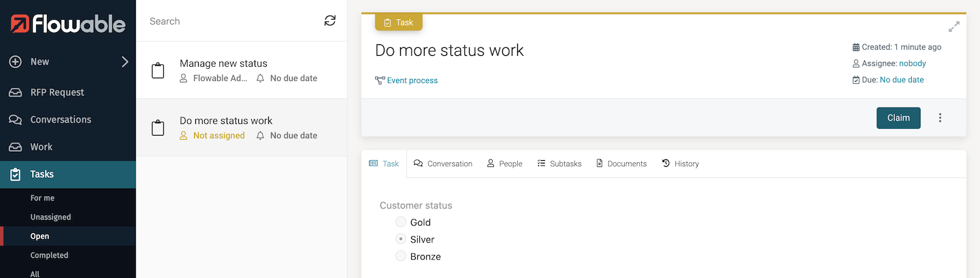This screenshot has width=980, height=278.
Task: Click the bell icon on Do more status work
Action: click(261, 136)
